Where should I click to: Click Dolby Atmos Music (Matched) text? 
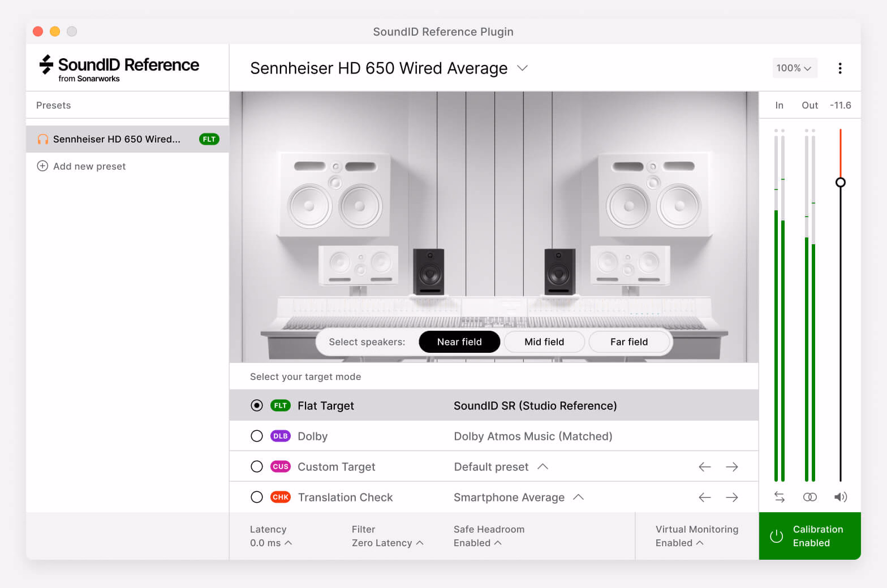[x=533, y=436]
